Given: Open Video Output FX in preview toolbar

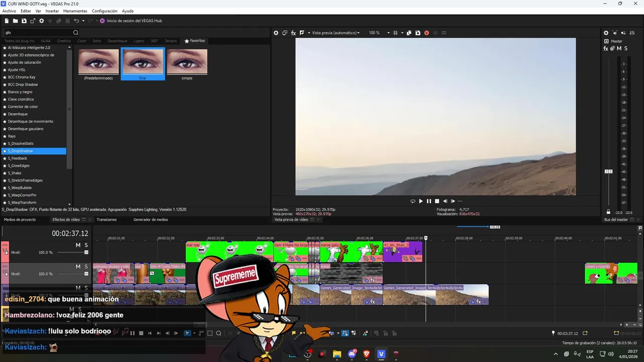Looking at the screenshot, I should [x=293, y=33].
